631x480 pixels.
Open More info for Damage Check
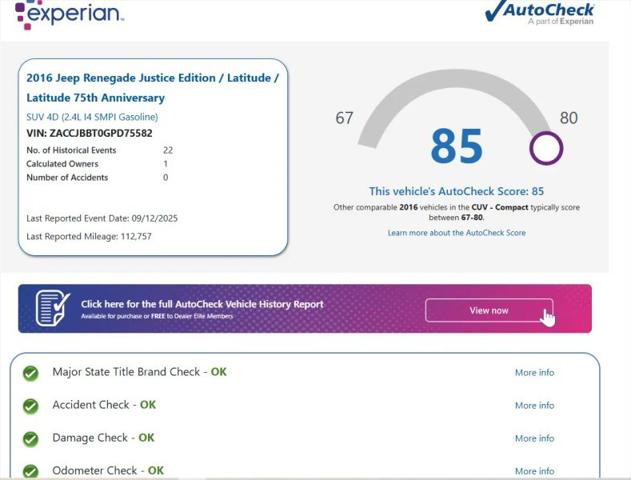tap(534, 439)
